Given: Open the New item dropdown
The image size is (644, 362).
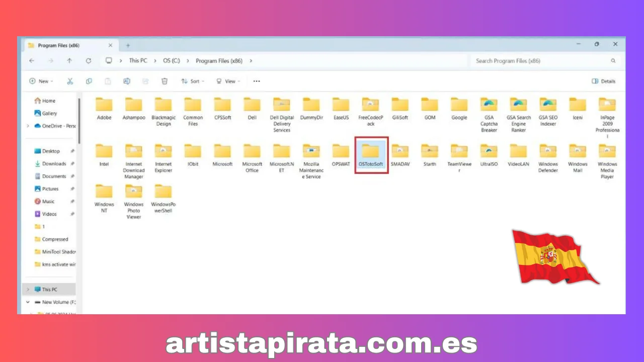Looking at the screenshot, I should [x=41, y=81].
